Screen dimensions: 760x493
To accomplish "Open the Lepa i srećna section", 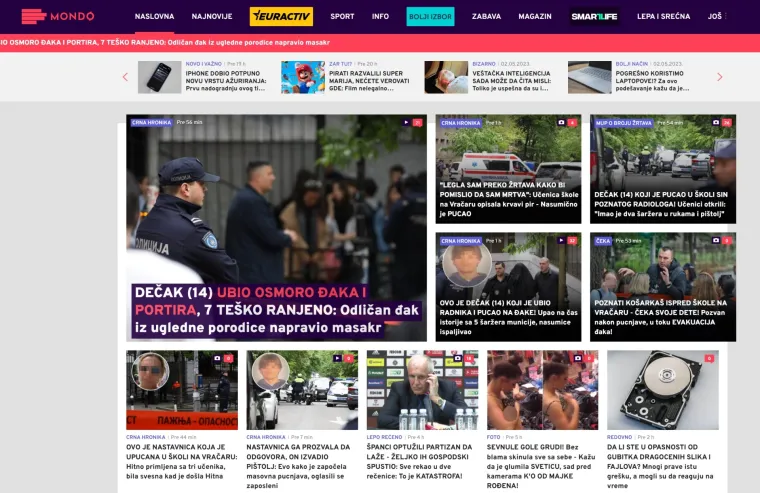I will point(663,16).
